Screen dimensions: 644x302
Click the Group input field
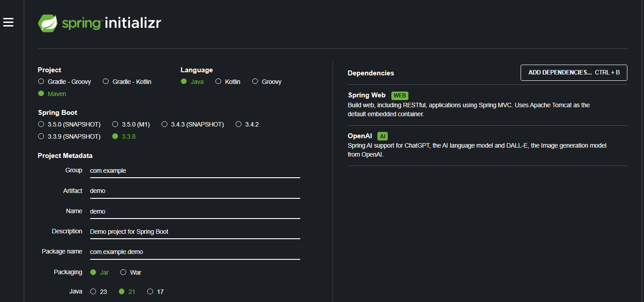click(195, 171)
